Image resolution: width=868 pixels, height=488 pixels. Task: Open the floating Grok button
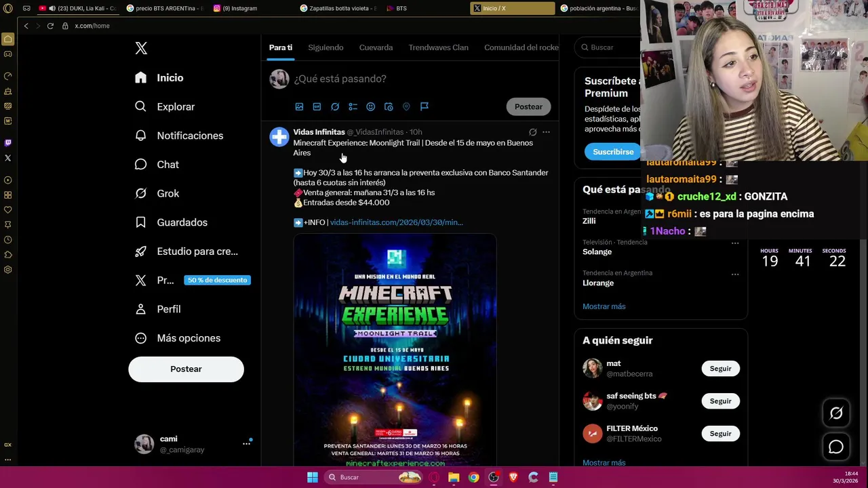(x=836, y=413)
